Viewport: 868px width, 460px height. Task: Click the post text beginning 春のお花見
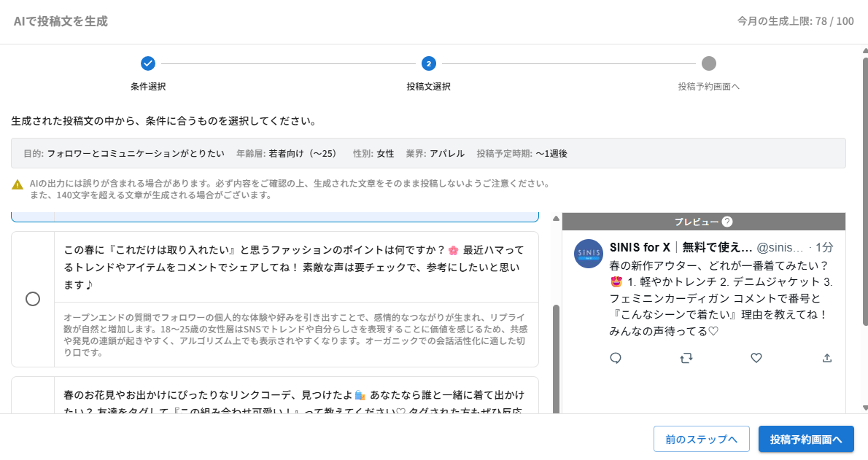tap(294, 403)
